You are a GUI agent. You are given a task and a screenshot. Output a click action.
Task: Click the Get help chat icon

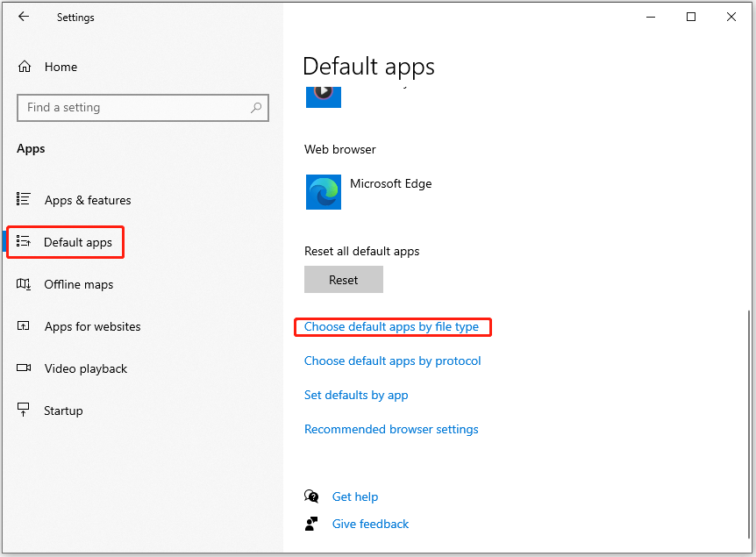311,496
